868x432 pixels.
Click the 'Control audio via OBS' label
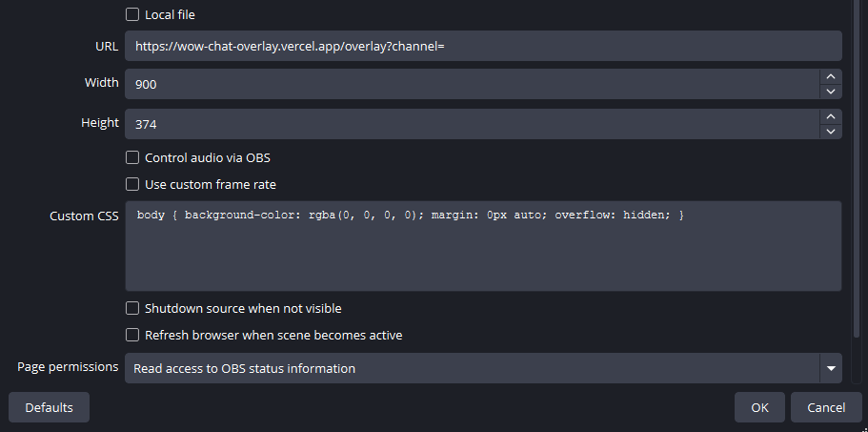(208, 158)
